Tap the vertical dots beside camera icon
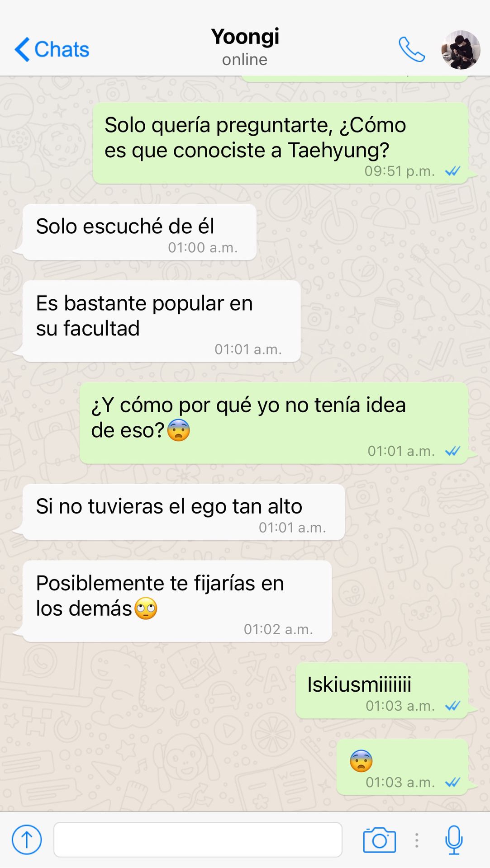 tap(417, 840)
